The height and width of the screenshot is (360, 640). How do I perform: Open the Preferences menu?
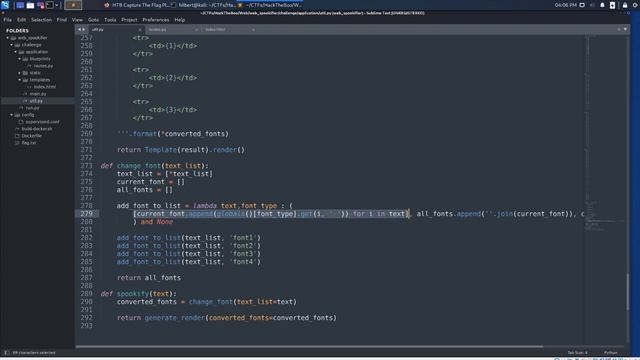tap(156, 20)
